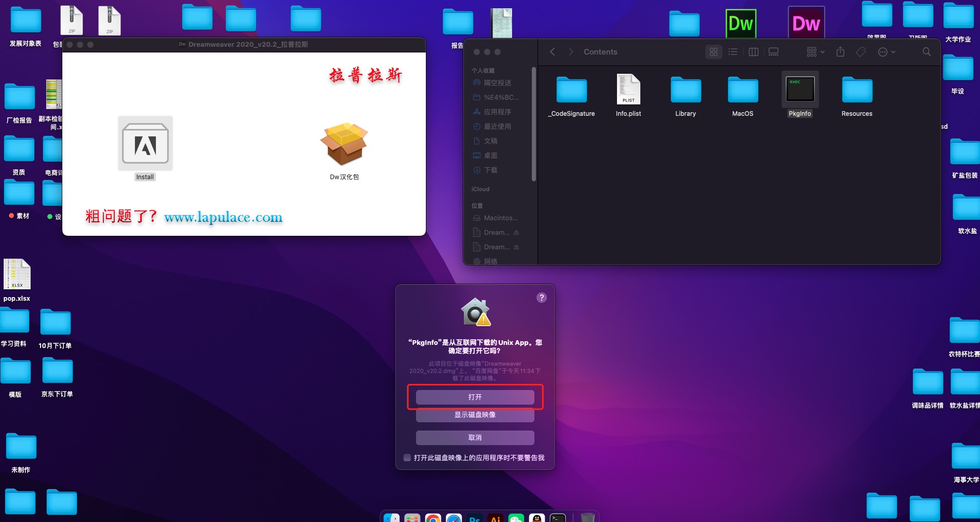Open the Finder more actions dropdown

tap(886, 52)
